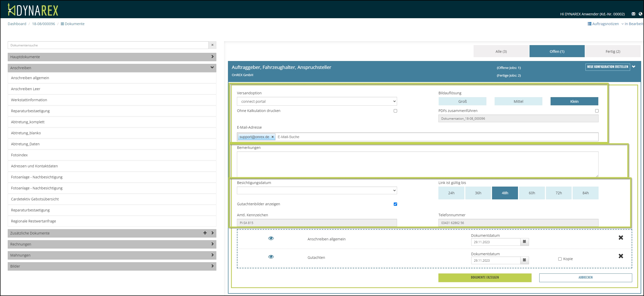Click the globe icon in top bar
Image resolution: width=644 pixels, height=296 pixels.
pyautogui.click(x=640, y=14)
